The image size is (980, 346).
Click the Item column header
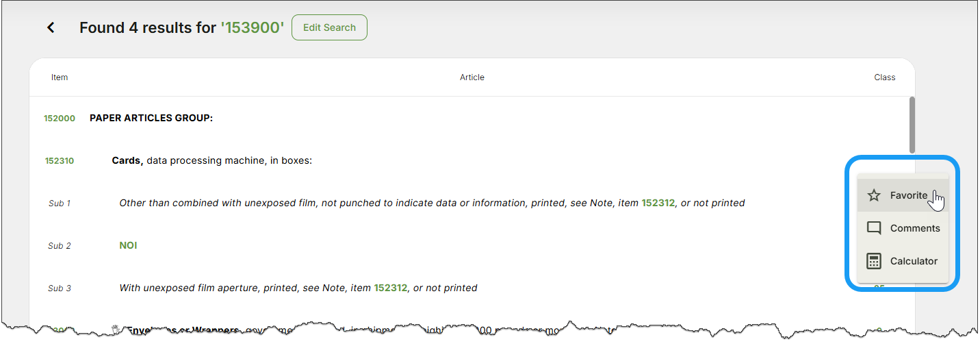[x=60, y=77]
